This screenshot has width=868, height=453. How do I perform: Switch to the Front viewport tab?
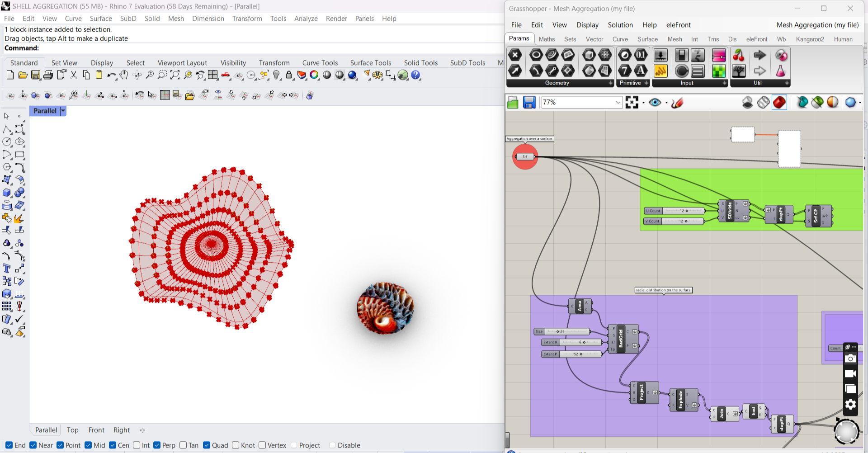pyautogui.click(x=96, y=430)
